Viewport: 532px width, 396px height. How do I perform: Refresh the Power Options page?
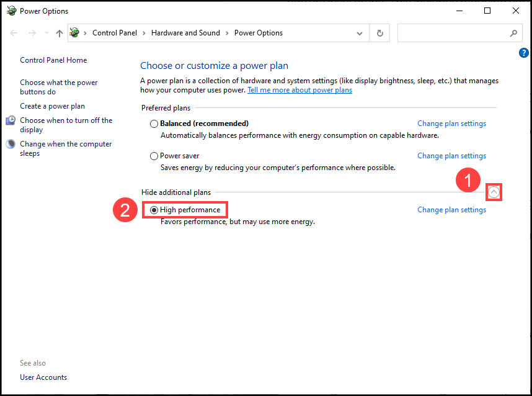click(379, 33)
